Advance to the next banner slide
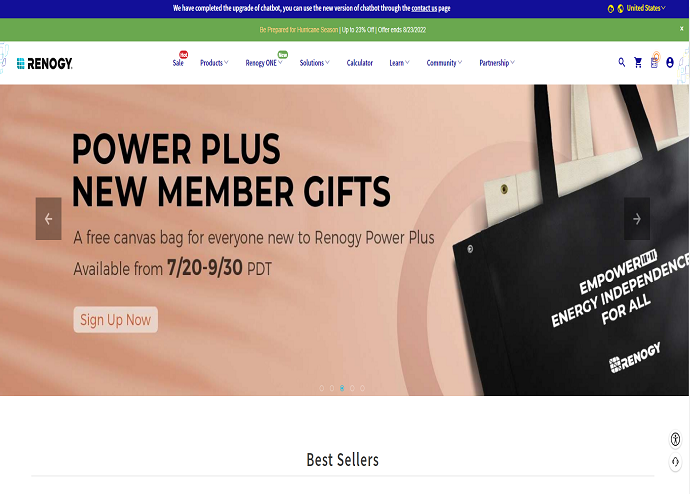This screenshot has height=494, width=690. tap(636, 219)
